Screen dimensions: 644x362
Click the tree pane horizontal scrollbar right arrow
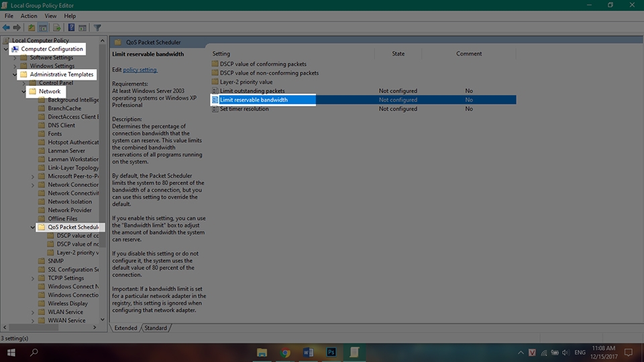[x=95, y=328]
